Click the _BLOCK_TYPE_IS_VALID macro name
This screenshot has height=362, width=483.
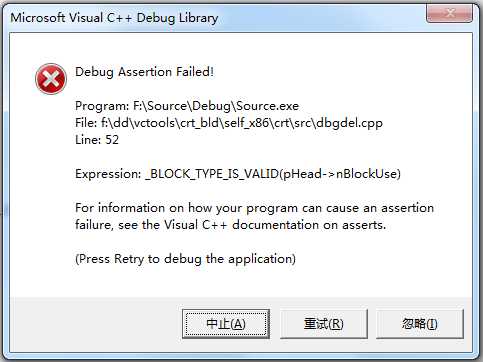click(212, 174)
